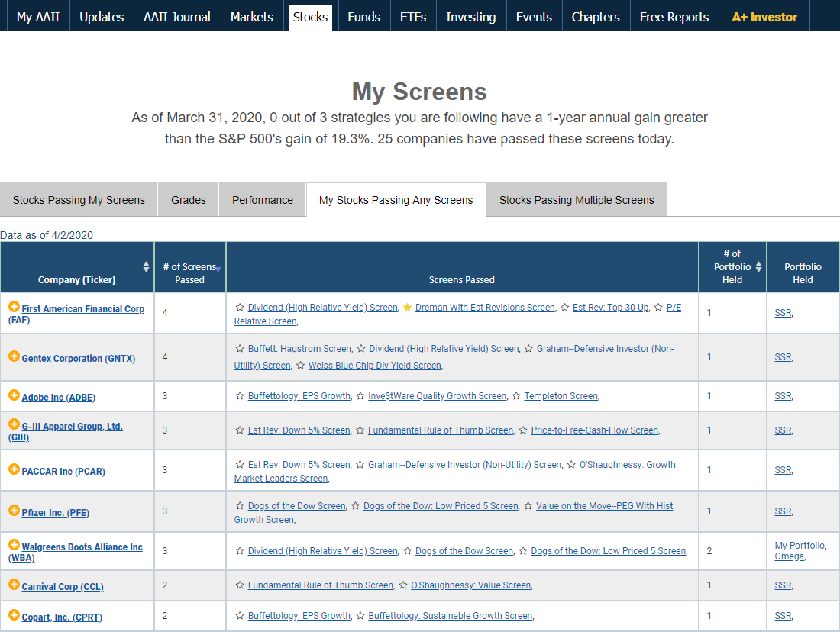Screen dimensions: 840x632
Task: Expand First American Financial Corp row plus icon
Action: tap(14, 307)
